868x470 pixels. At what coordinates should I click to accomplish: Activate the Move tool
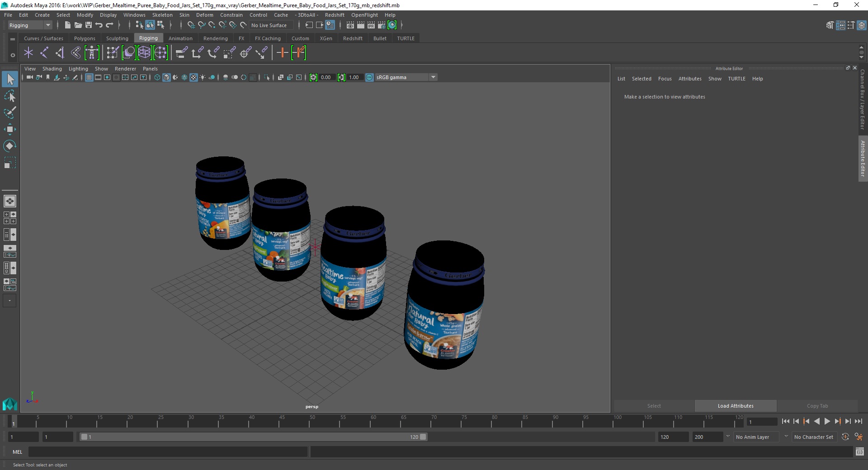click(x=10, y=129)
